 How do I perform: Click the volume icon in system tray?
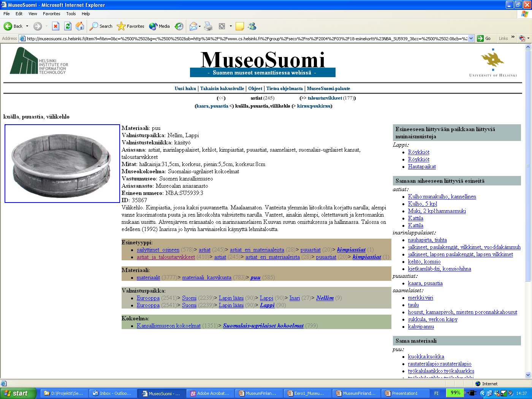click(510, 393)
